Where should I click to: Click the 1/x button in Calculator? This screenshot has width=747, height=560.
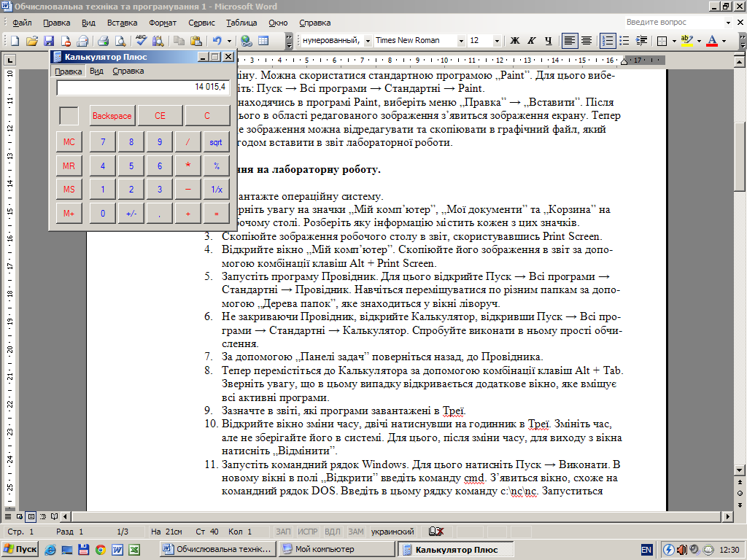216,189
